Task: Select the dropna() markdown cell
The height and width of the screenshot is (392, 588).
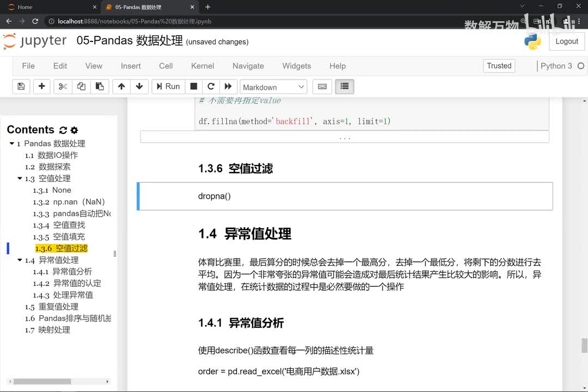Action: 345,196
